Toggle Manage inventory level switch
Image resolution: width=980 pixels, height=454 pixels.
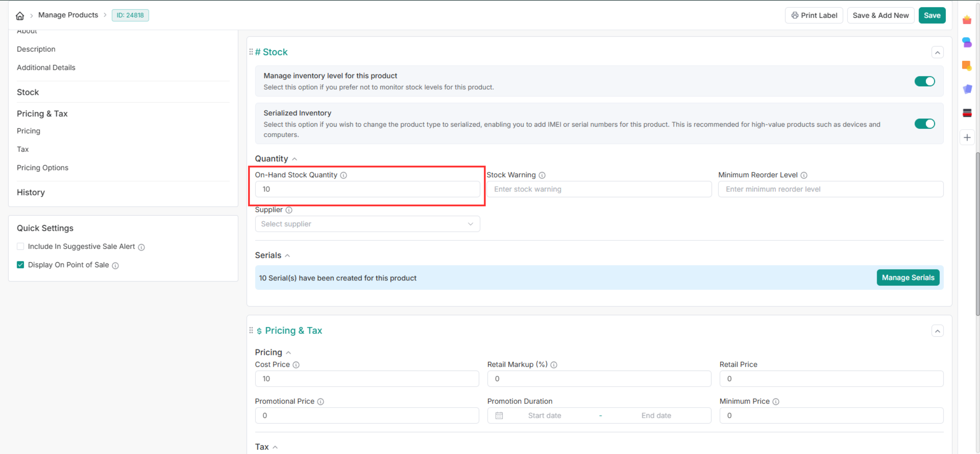pos(925,81)
